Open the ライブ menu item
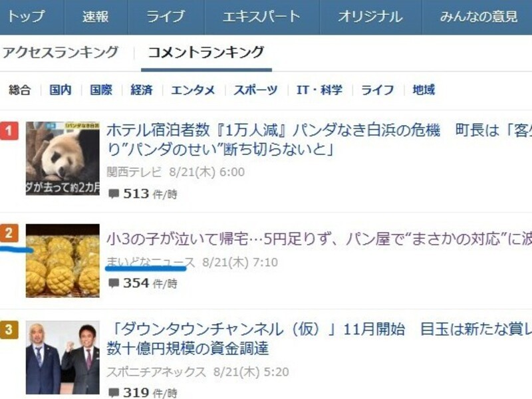 [166, 17]
